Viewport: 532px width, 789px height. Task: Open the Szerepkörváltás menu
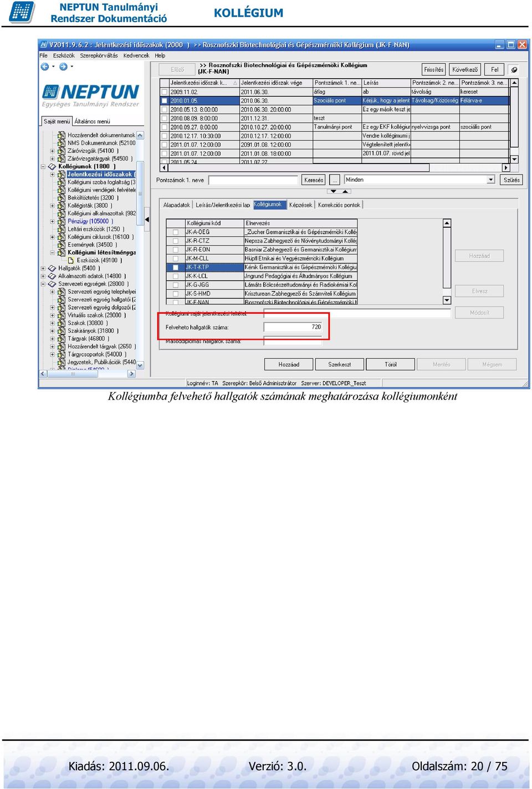[99, 55]
